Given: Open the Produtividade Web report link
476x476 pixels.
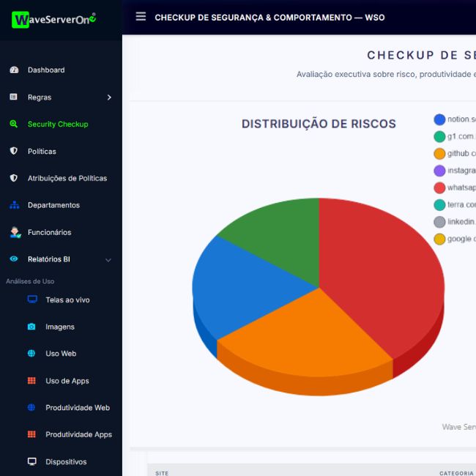Looking at the screenshot, I should 77,408.
